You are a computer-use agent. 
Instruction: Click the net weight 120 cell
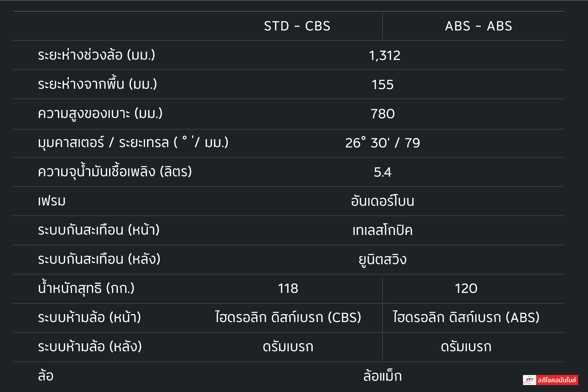[466, 289]
